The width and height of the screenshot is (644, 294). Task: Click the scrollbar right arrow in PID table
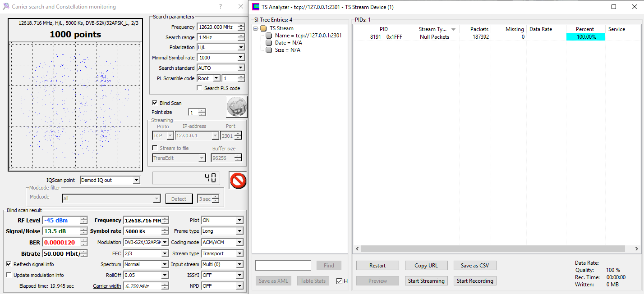coord(636,249)
